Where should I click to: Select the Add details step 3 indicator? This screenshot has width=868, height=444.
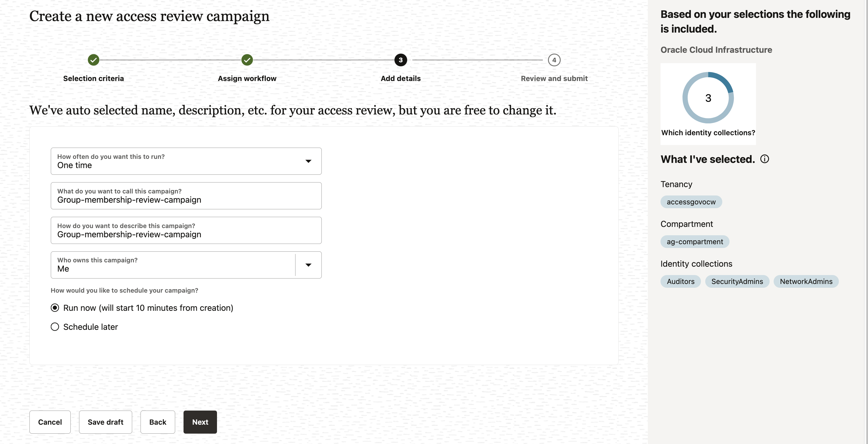point(400,60)
